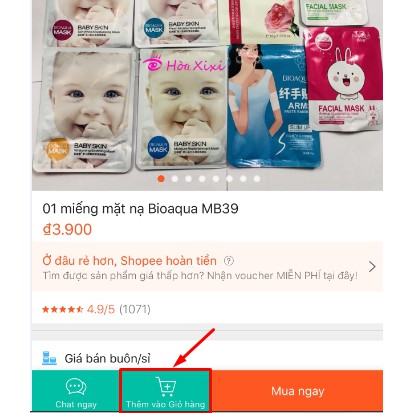Click Chat ngay label
The width and height of the screenshot is (413, 413).
tap(76, 404)
